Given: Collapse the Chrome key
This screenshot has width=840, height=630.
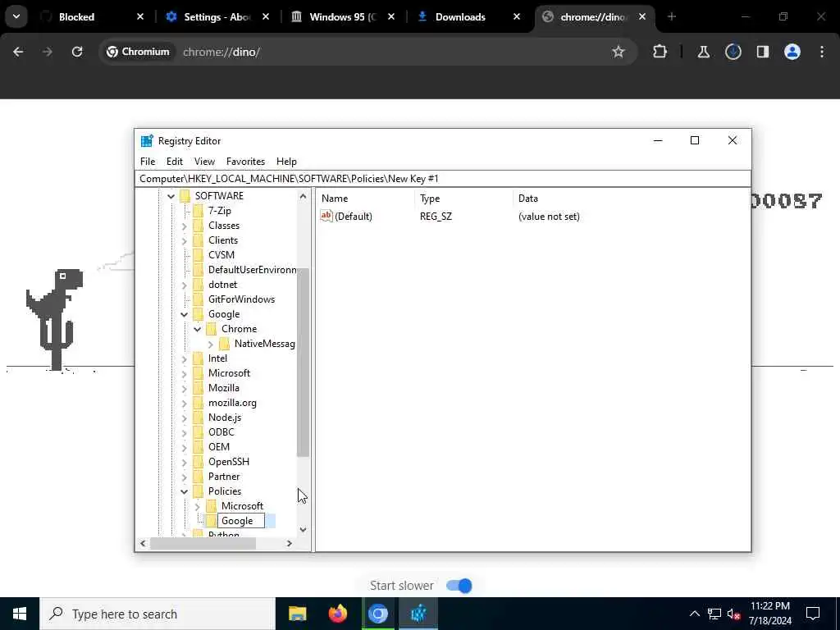Looking at the screenshot, I should (x=198, y=329).
